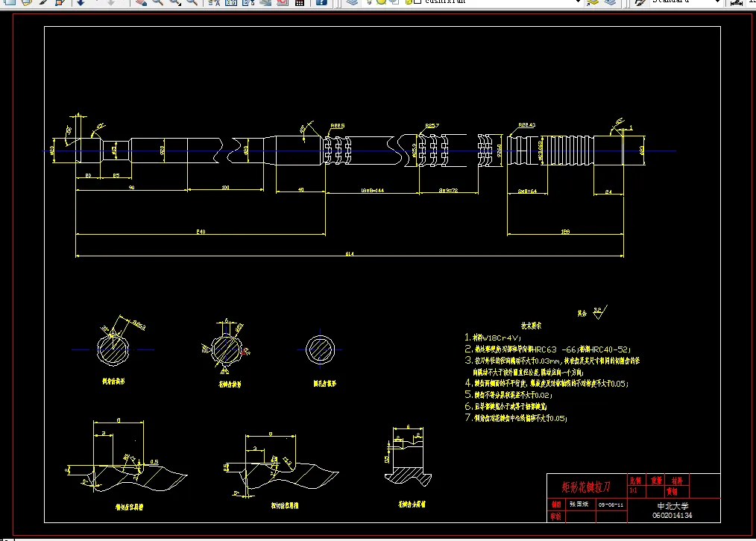
Task: Select technical note 2 with HRC63-66
Action: point(548,349)
